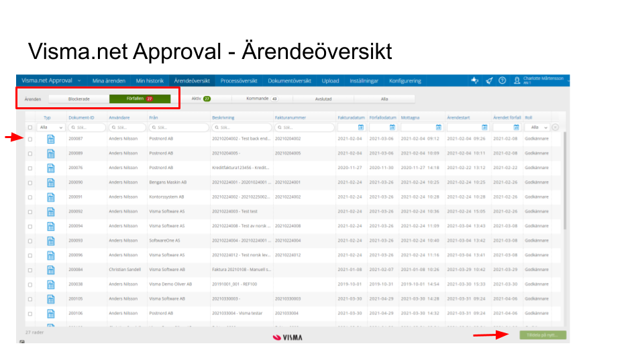Open document icon for row 200076
Viewport: 644px width, 362px height.
tap(50, 168)
